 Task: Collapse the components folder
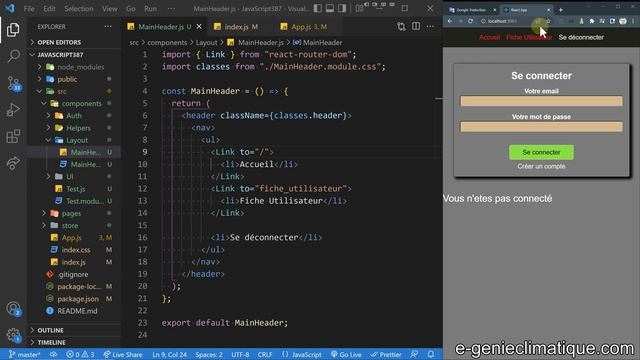81,103
